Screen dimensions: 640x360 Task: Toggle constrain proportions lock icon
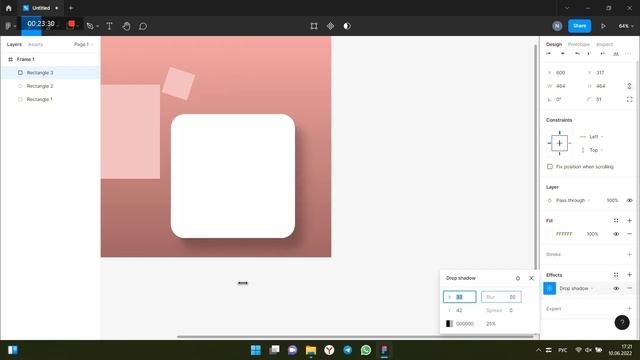pyautogui.click(x=629, y=86)
